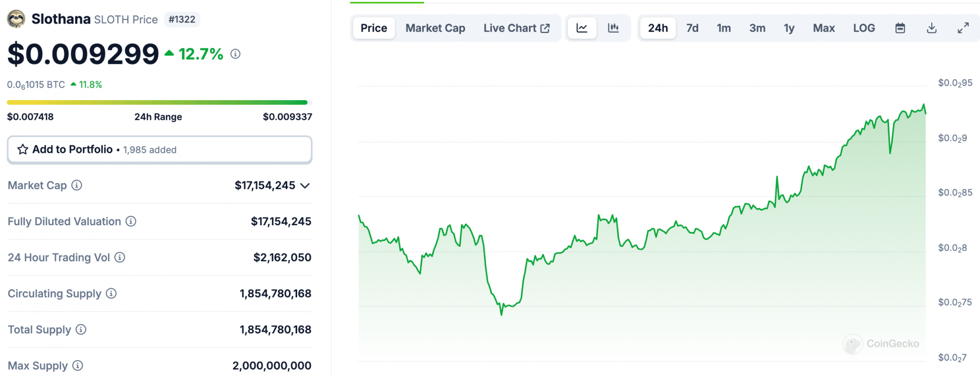Select the 7d time range

[x=692, y=28]
